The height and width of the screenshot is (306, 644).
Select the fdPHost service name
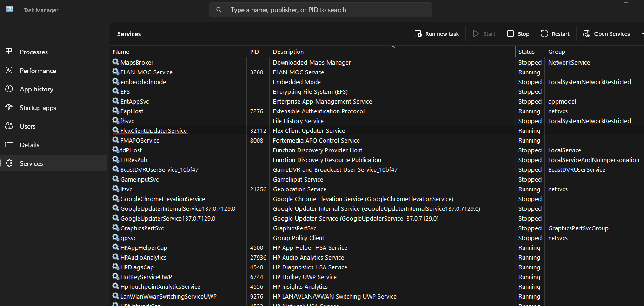(x=131, y=150)
